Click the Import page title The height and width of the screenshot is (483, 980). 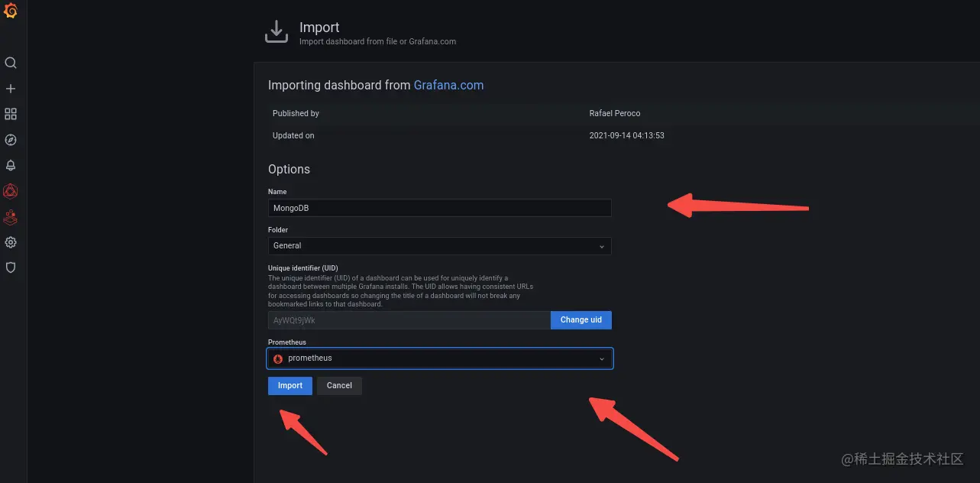click(319, 28)
